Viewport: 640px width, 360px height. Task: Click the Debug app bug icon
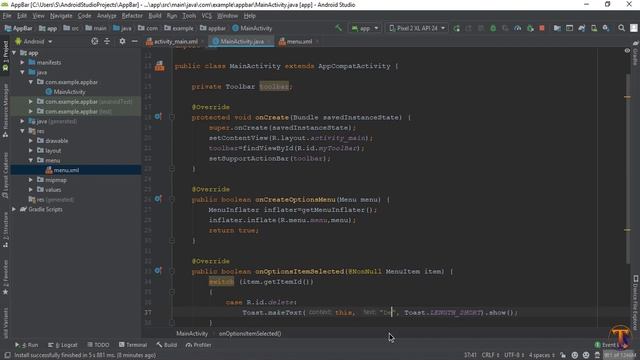pyautogui.click(x=493, y=28)
